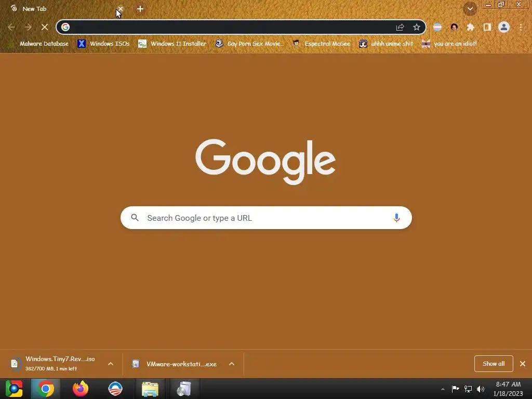
Task: Click the Chrome taskbar icon
Action: (x=46, y=389)
